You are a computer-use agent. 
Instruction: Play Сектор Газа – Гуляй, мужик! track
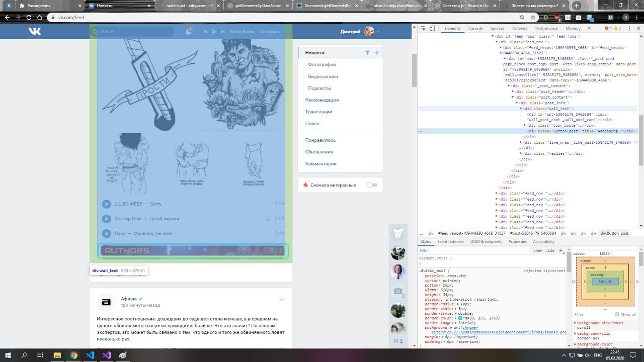(x=106, y=219)
